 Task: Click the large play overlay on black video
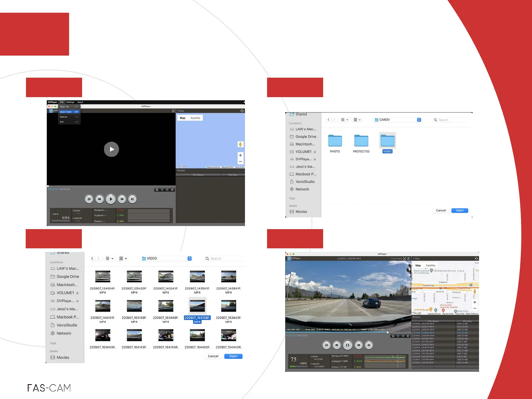click(111, 149)
